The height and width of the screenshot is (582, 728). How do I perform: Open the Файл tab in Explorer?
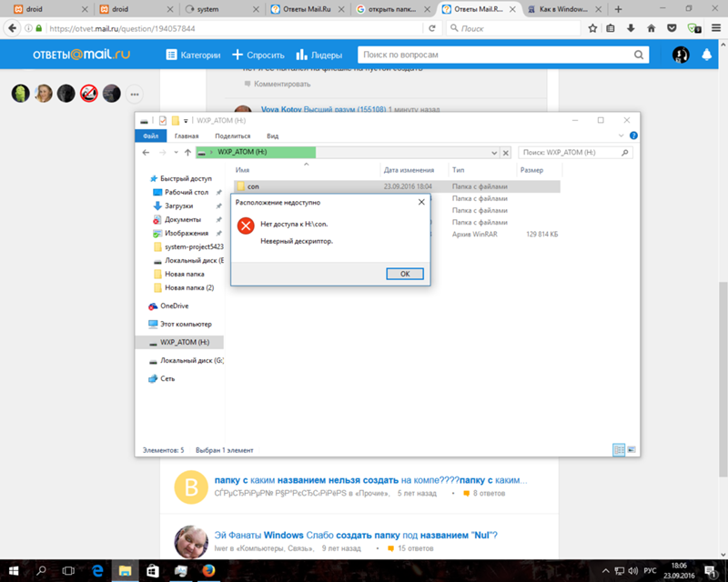click(150, 135)
